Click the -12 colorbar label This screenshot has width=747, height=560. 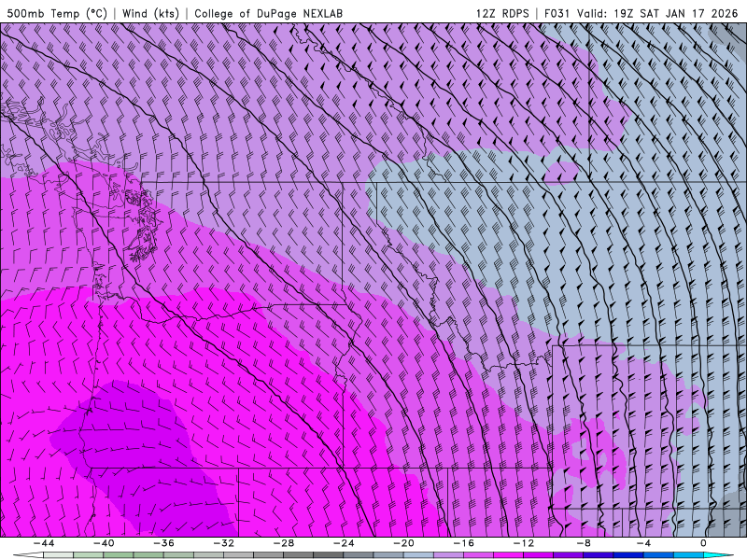(524, 543)
